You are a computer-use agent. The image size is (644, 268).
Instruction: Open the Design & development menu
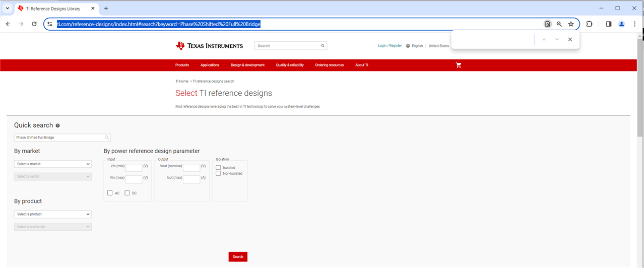click(247, 65)
